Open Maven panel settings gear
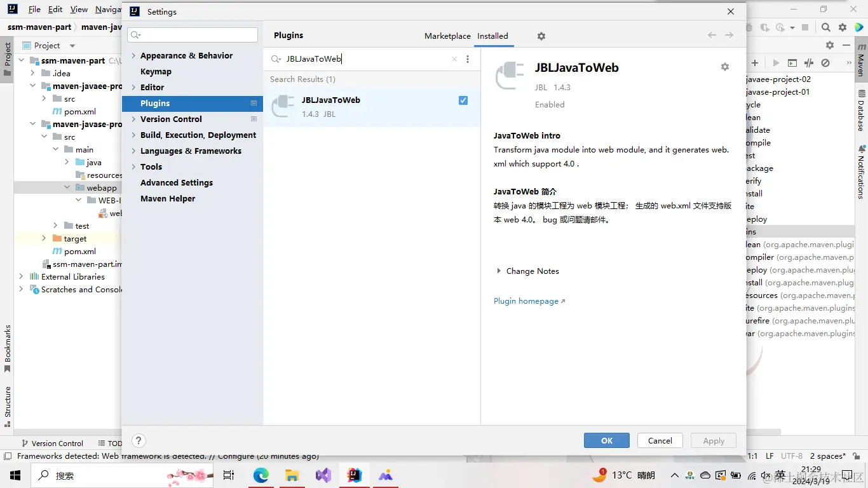 [829, 45]
